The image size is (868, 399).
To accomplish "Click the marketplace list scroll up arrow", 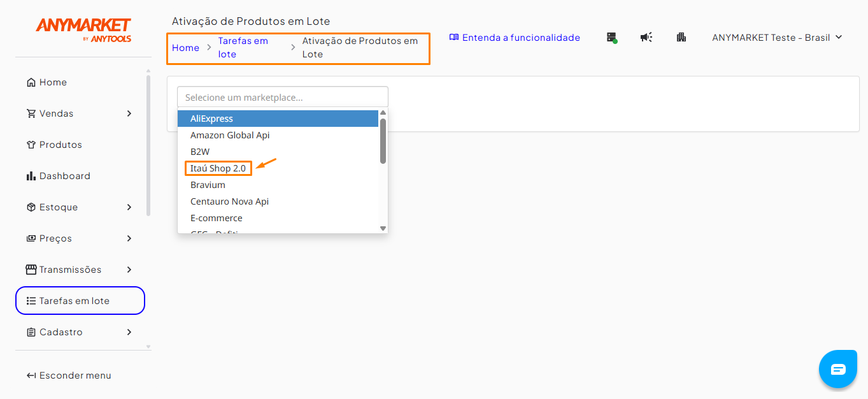I will (383, 113).
